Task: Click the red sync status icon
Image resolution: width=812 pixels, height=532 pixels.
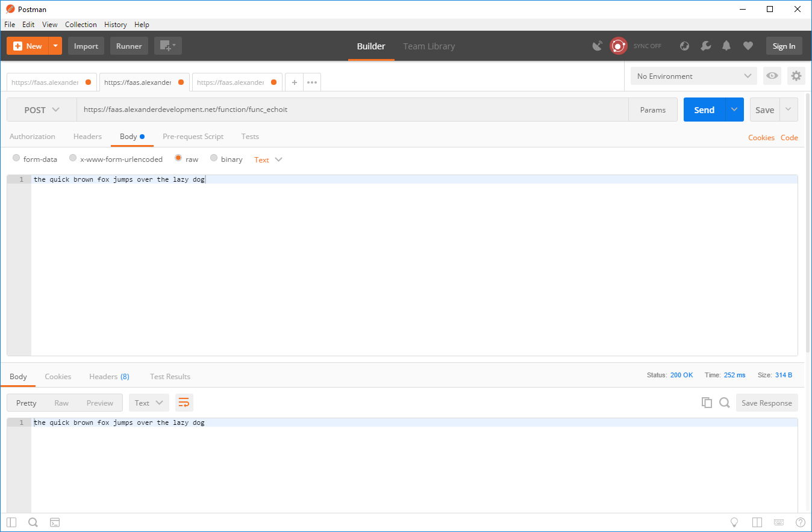Action: [619, 46]
